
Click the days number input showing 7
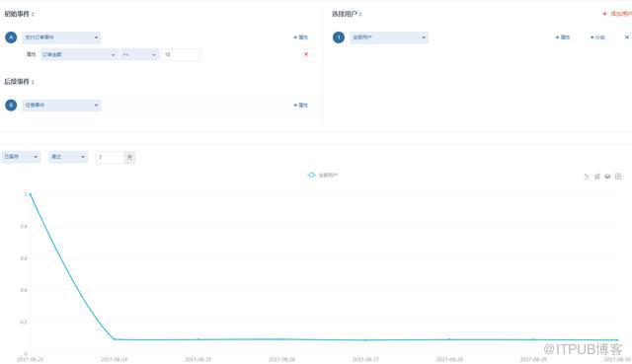[x=110, y=158]
